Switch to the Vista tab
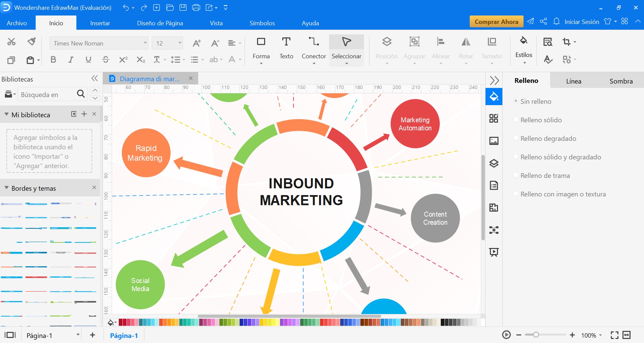The height and width of the screenshot is (343, 644). coord(216,23)
